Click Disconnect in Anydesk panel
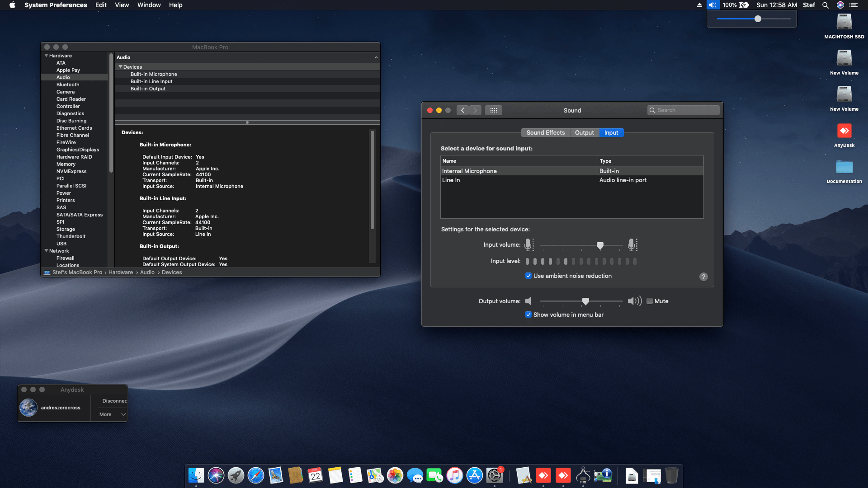Viewport: 868px width, 488px height. (x=114, y=401)
